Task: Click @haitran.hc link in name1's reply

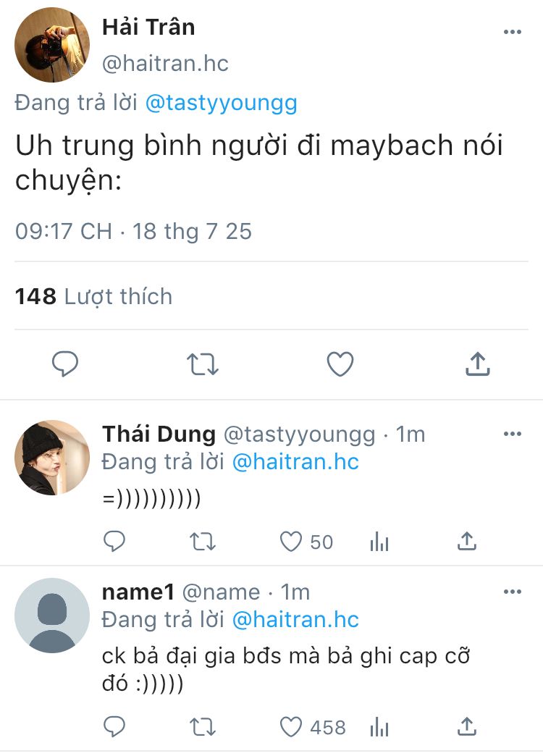Action: click(295, 620)
